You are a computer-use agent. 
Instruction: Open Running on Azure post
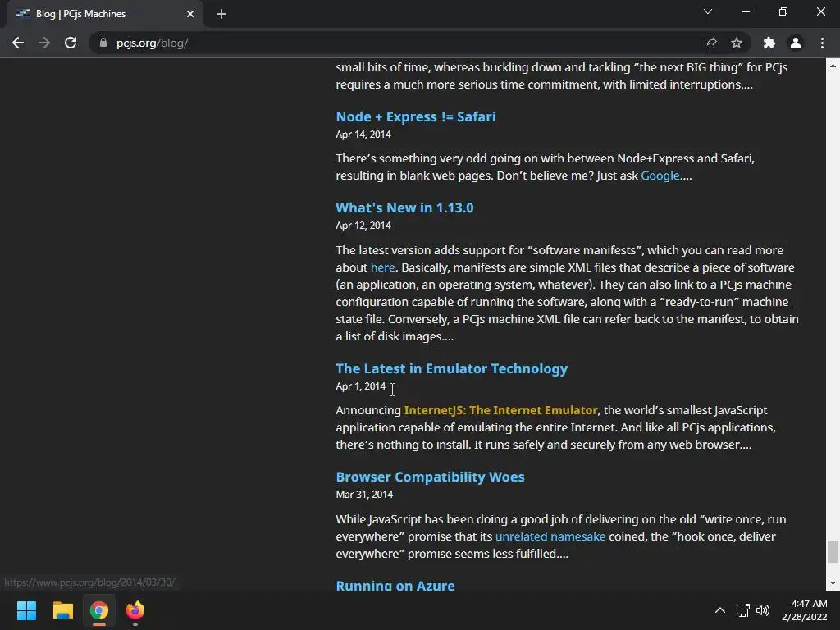(x=395, y=585)
